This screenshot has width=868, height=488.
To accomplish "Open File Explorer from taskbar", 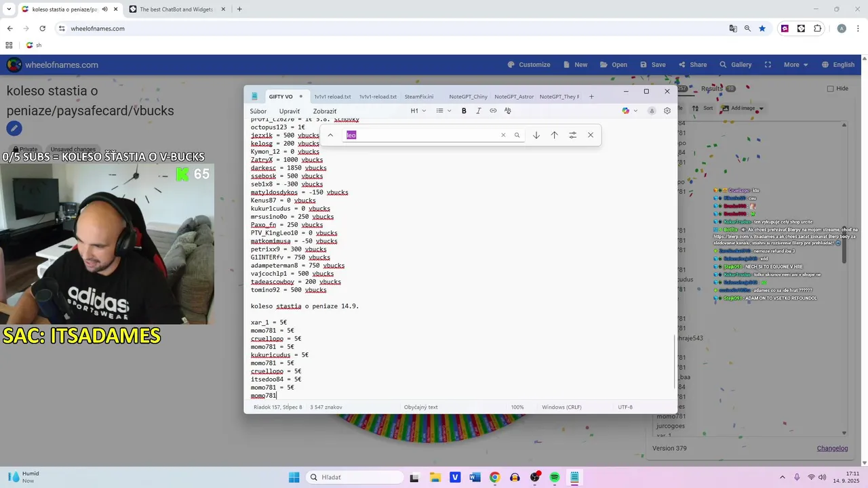I will coord(434,477).
